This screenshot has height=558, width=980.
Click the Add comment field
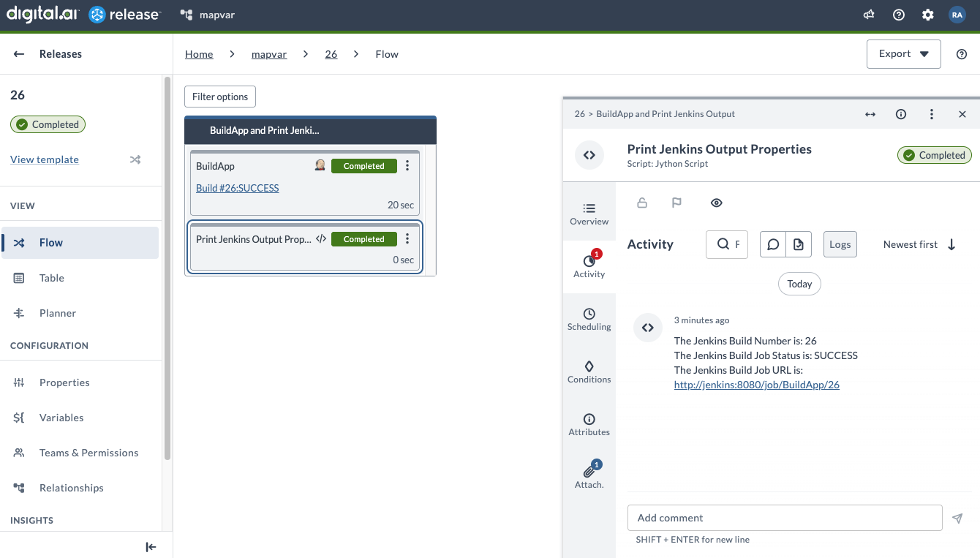click(785, 518)
